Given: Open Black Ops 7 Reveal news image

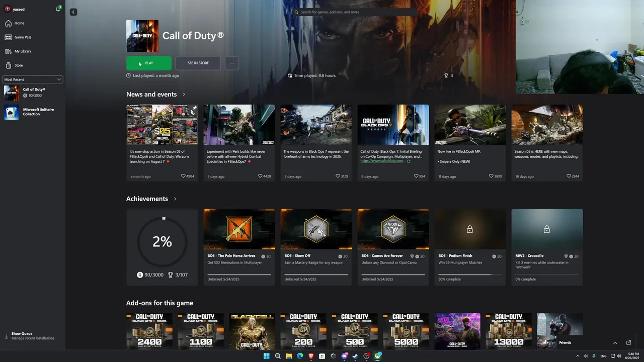Looking at the screenshot, I should tap(393, 125).
